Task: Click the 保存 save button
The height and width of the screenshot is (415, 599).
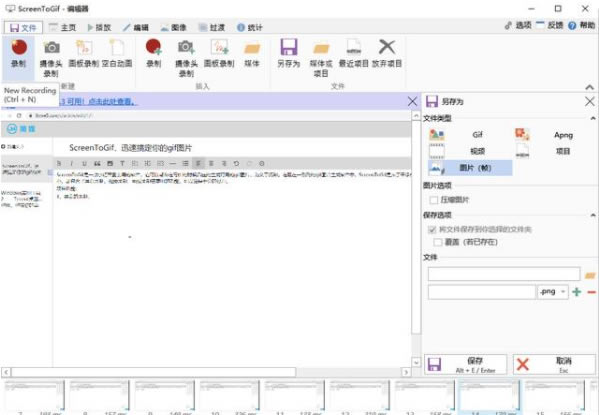Action: click(466, 365)
